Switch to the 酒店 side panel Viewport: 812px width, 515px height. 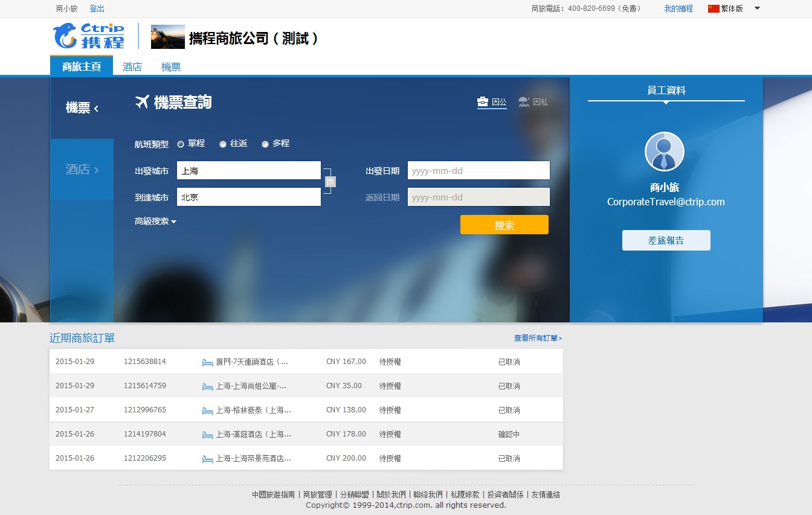click(x=82, y=170)
